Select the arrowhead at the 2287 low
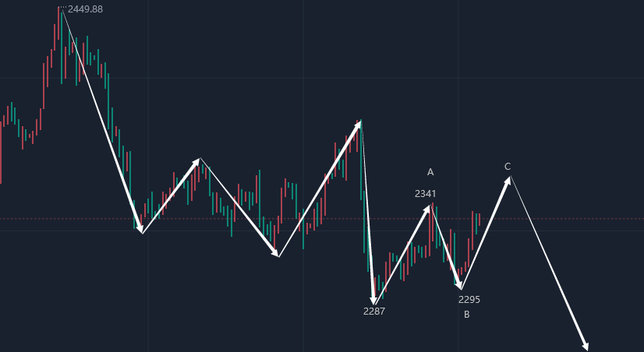Image resolution: width=644 pixels, height=352 pixels. click(x=373, y=299)
